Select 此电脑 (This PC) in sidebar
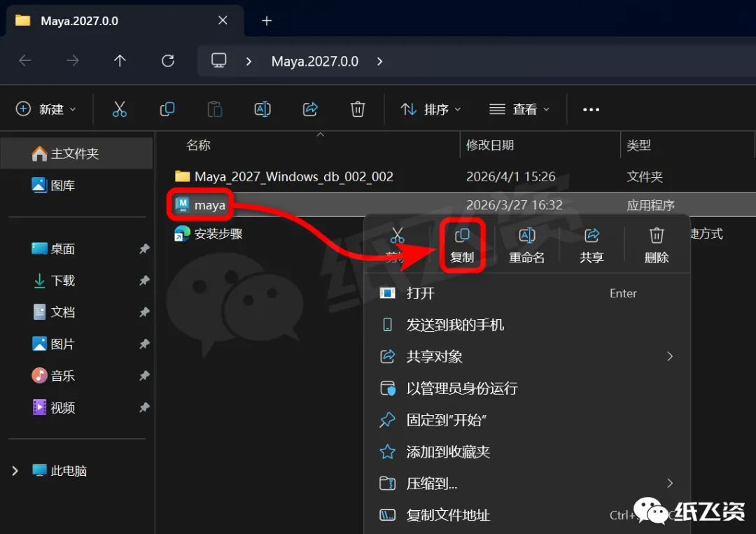The width and height of the screenshot is (756, 534). coord(59,471)
